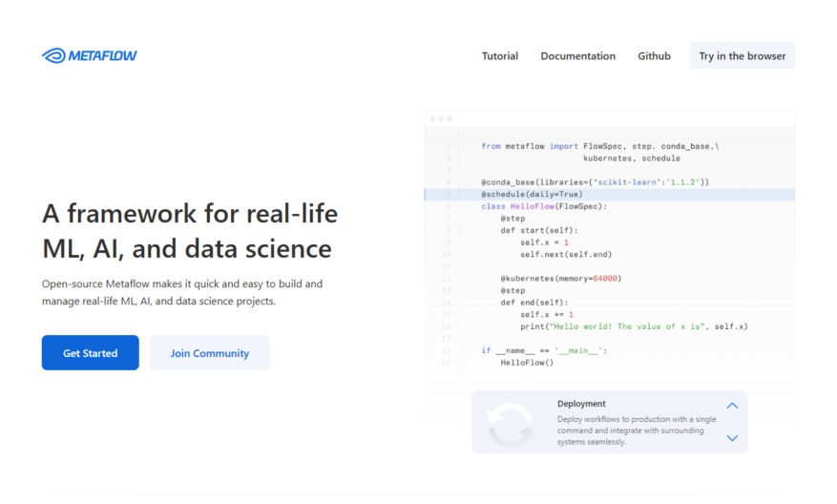Click the @conda_base libraries code line
The image size is (837, 504).
pos(596,182)
